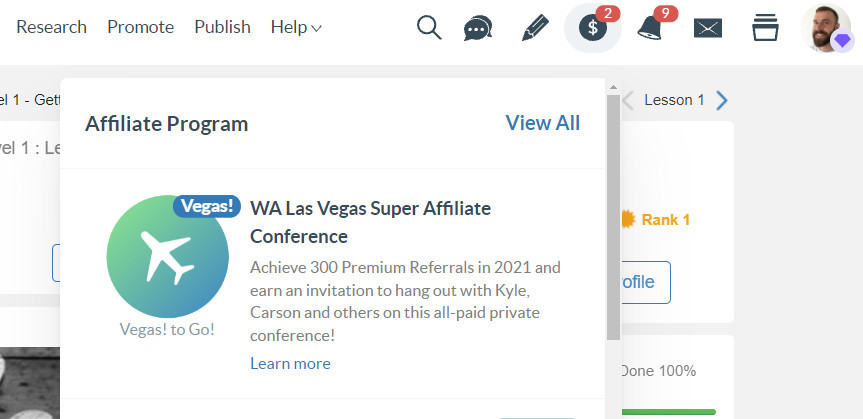Open the search magnifier icon
This screenshot has width=863, height=419.
[429, 28]
